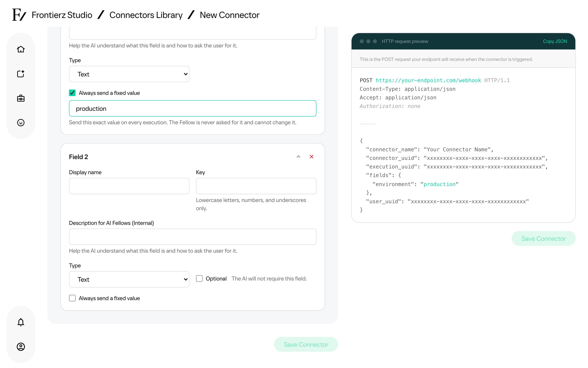Click the endpoint URL in the preview

tap(428, 80)
